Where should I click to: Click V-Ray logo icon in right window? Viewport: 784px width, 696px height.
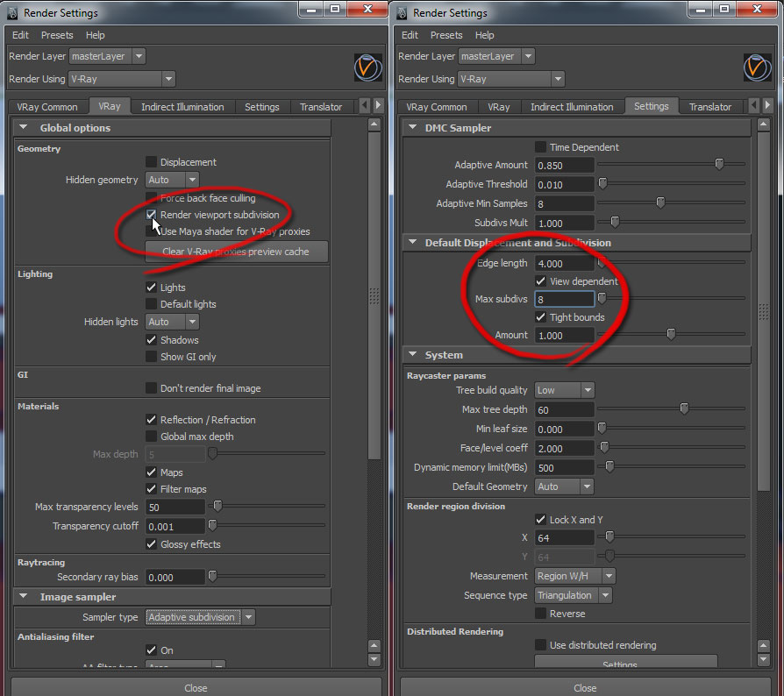coord(758,67)
